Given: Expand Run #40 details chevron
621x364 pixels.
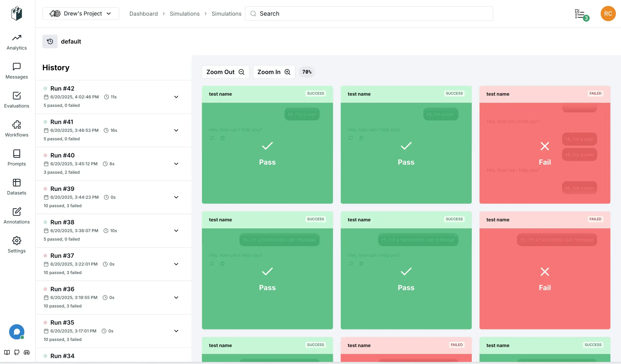Looking at the screenshot, I should 176,164.
